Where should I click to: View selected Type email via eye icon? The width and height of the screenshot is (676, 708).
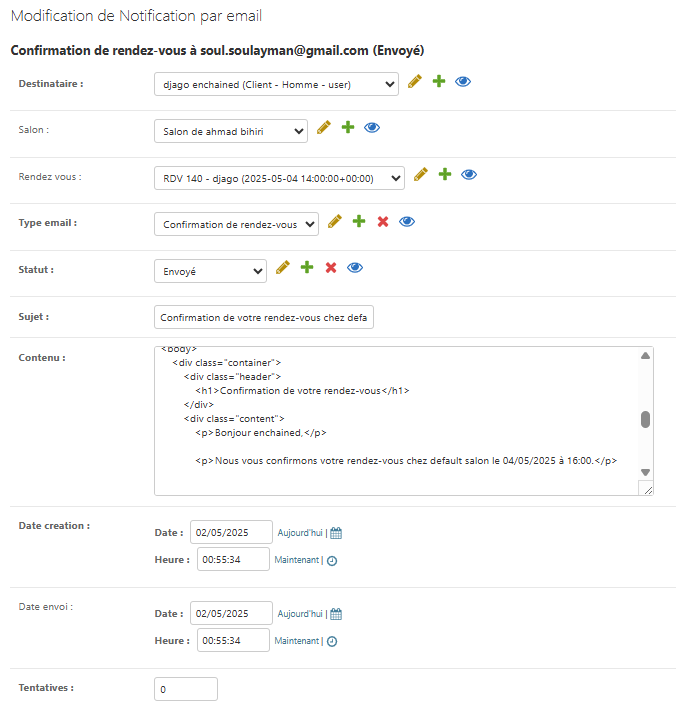[x=407, y=221]
